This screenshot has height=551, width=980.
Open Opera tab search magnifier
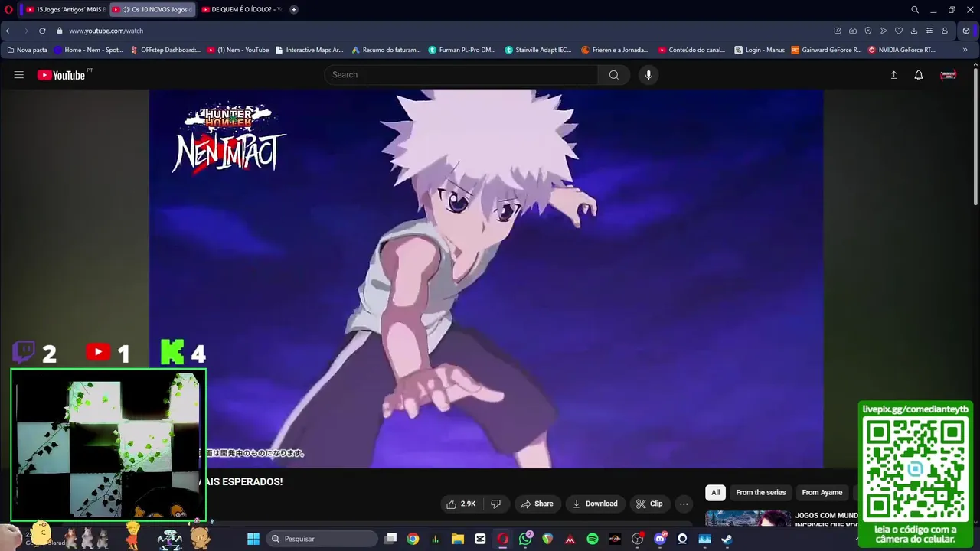914,10
